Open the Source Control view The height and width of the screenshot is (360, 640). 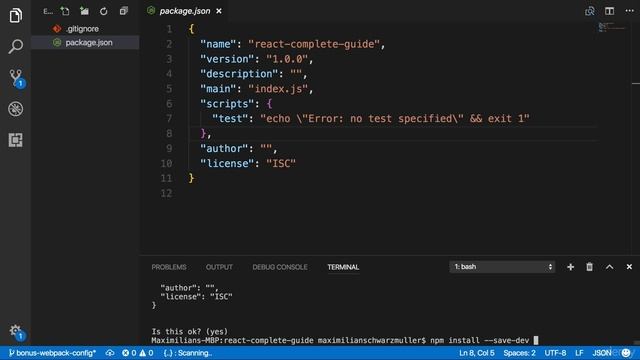click(x=16, y=78)
